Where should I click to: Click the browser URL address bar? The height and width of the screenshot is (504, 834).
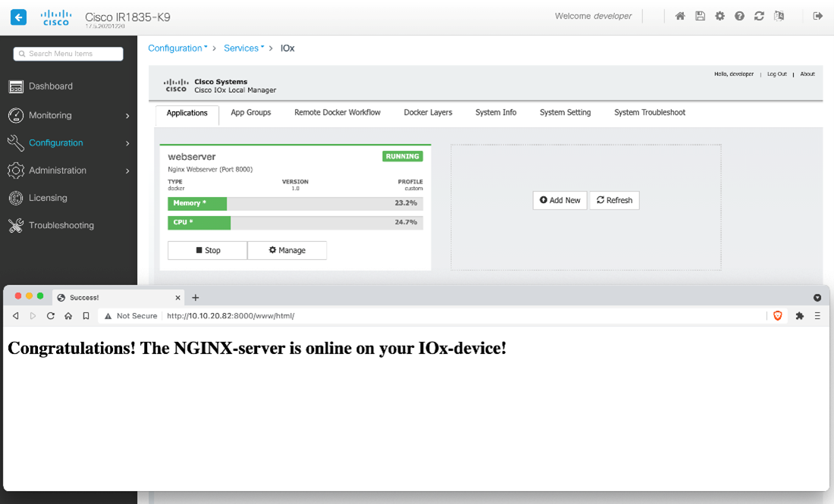point(455,316)
